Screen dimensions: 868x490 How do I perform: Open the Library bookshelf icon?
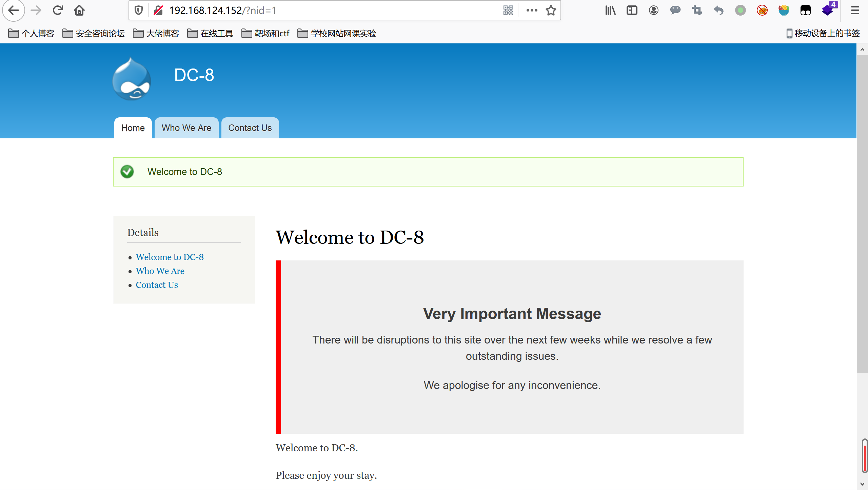pos(610,11)
